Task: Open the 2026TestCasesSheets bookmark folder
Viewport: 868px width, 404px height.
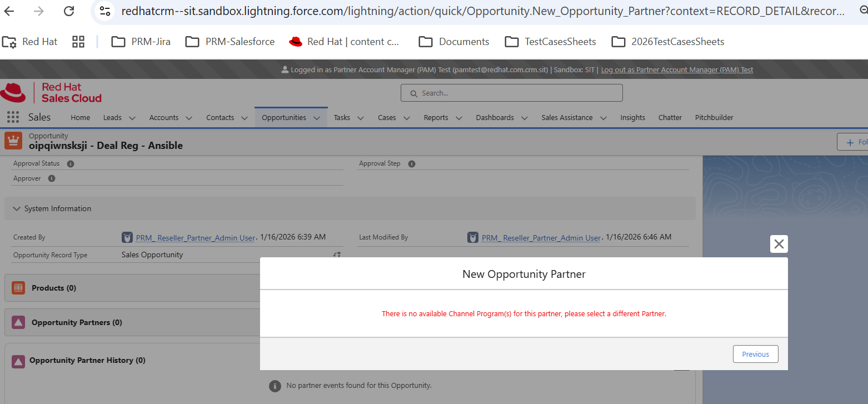Action: (x=668, y=42)
